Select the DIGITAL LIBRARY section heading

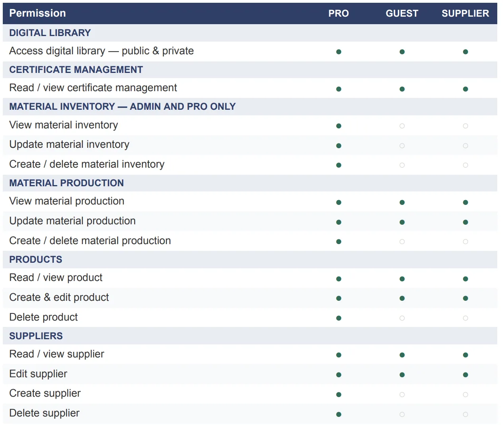coord(50,33)
